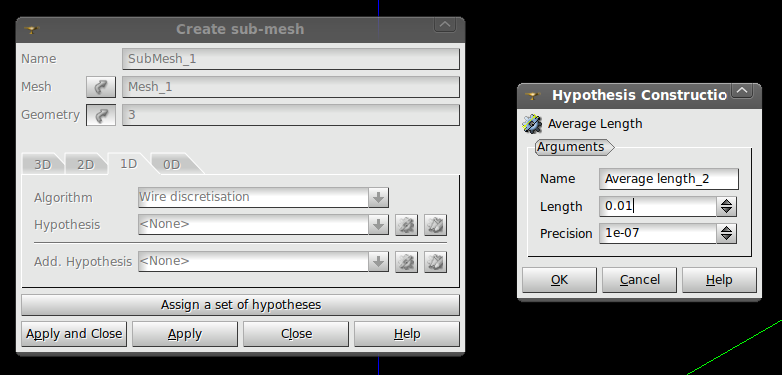Open Help in Create sub-mesh dialog

coord(407,334)
